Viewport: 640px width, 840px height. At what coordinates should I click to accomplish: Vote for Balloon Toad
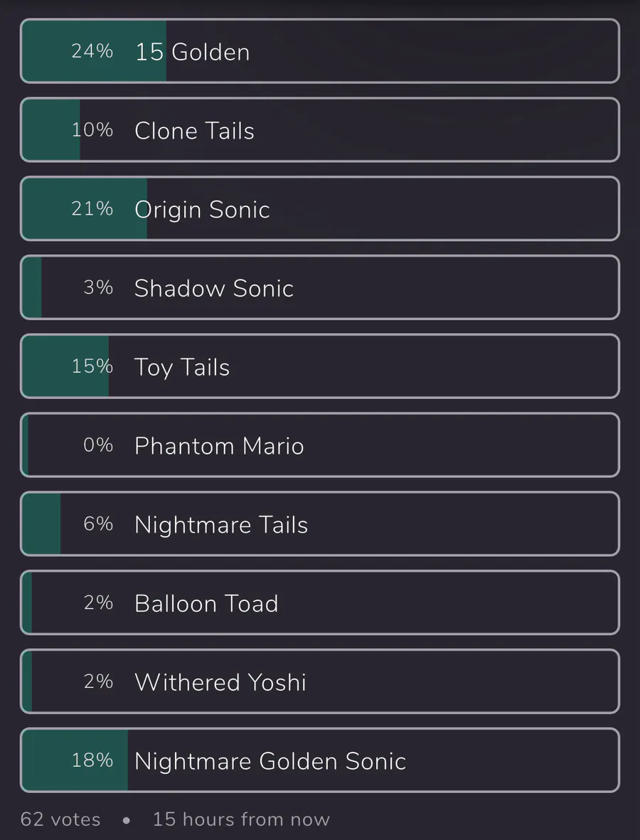coord(320,603)
